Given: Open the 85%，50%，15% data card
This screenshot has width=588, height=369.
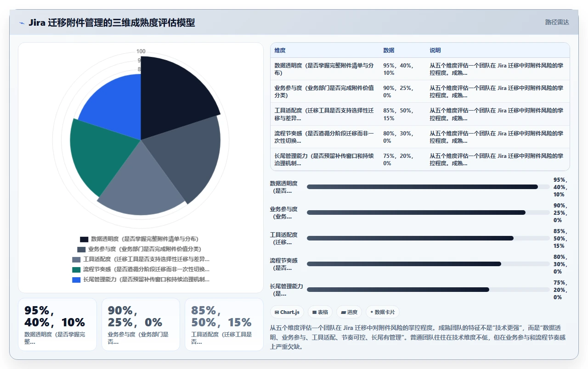Looking at the screenshot, I should (x=224, y=324).
